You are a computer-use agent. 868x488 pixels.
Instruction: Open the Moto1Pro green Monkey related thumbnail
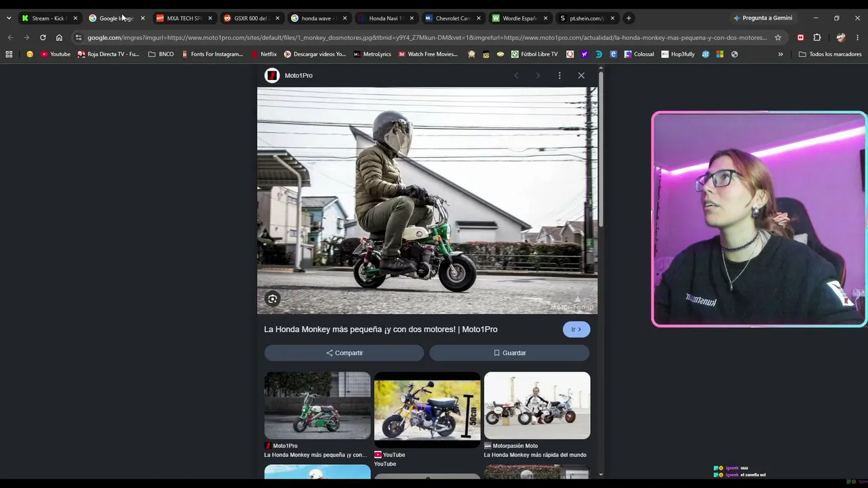point(317,405)
